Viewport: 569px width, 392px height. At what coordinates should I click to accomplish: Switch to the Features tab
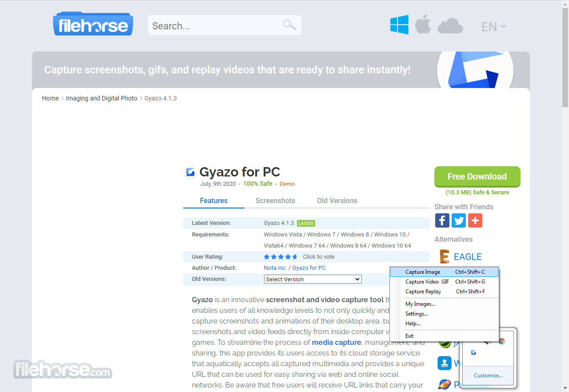pos(214,201)
